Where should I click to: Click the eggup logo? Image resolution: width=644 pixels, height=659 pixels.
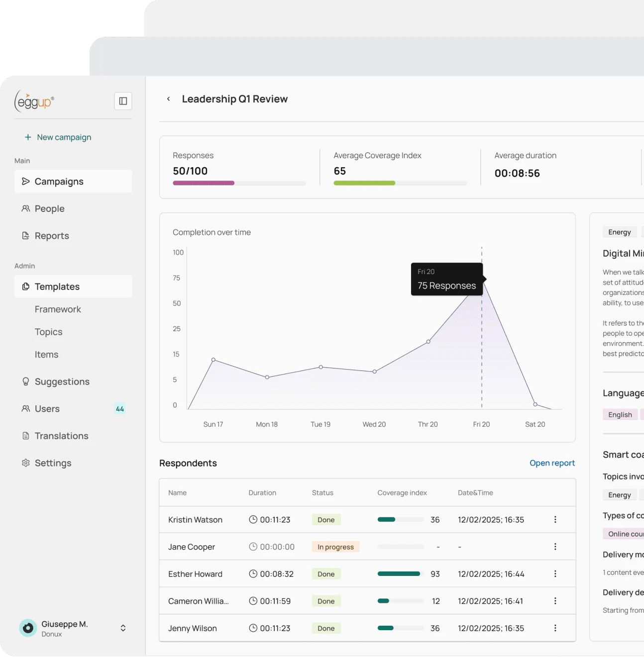point(34,101)
